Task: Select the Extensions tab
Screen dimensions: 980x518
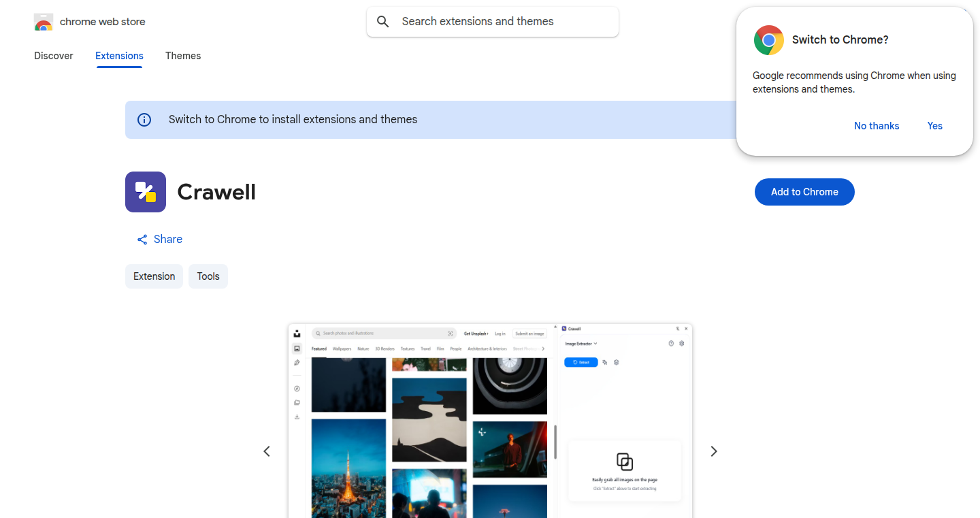Action: point(119,56)
